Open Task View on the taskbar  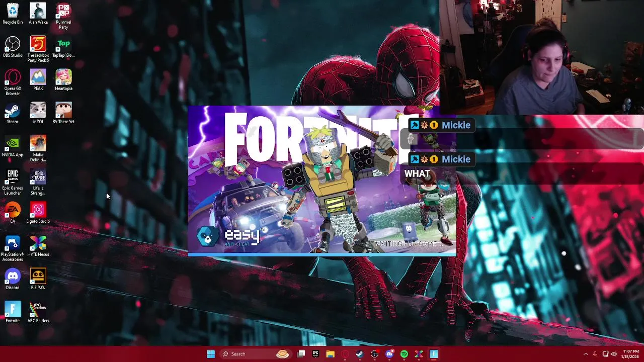[x=301, y=354]
